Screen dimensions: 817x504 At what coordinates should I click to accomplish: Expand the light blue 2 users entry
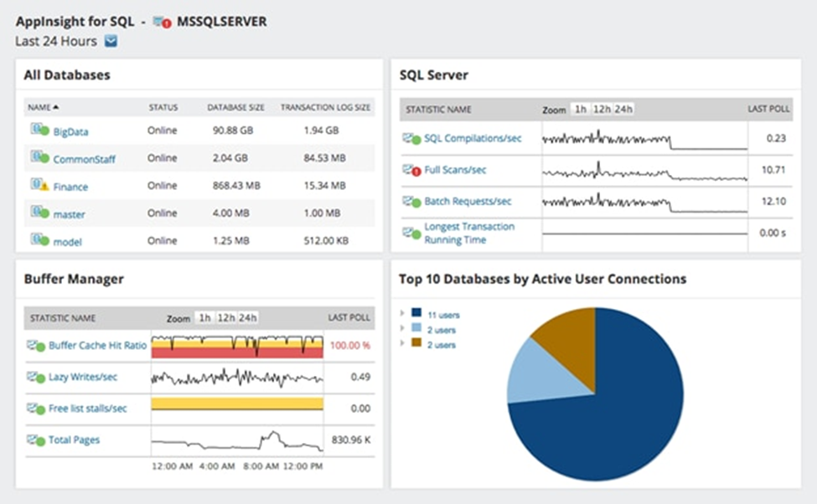click(x=401, y=328)
